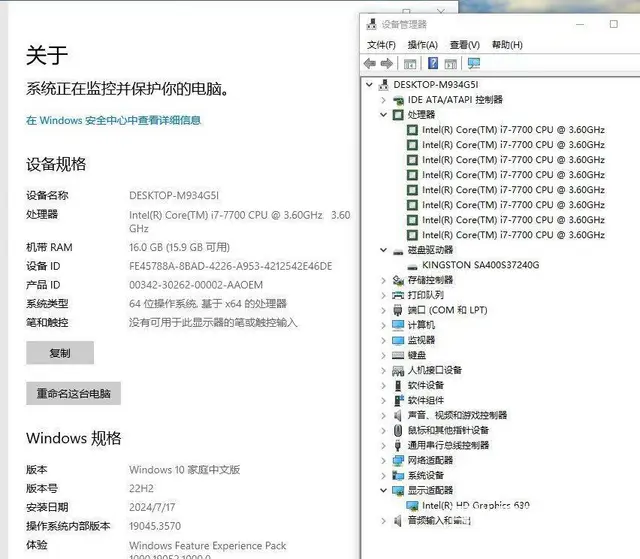Click the Device Manager title bar icon
Screen dimensions: 640x559
tap(371, 24)
